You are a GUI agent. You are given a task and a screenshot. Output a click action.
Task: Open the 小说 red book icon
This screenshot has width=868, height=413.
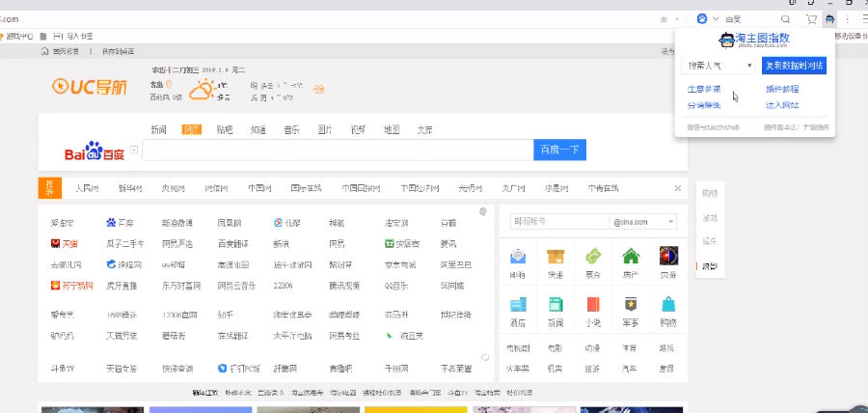(593, 305)
